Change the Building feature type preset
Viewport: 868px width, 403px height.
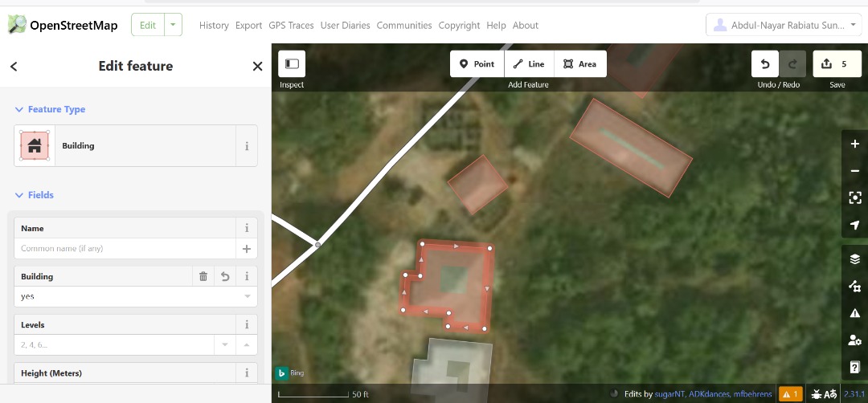125,146
